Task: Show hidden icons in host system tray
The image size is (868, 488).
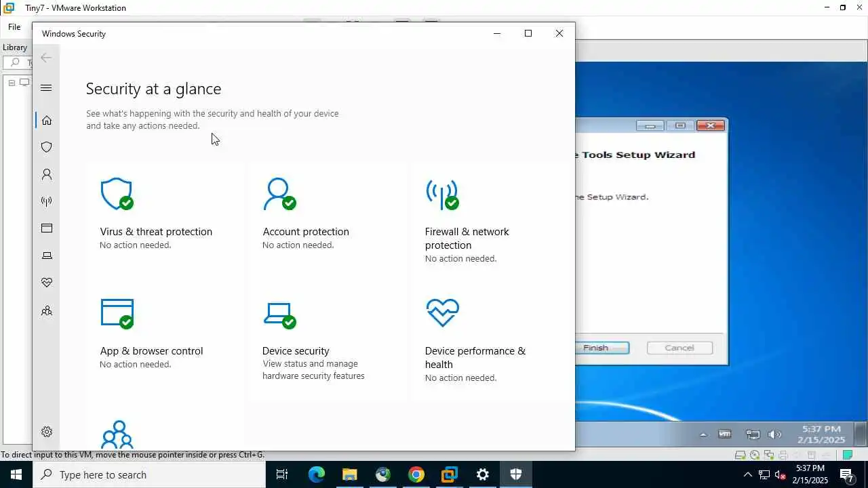Action: (748, 474)
